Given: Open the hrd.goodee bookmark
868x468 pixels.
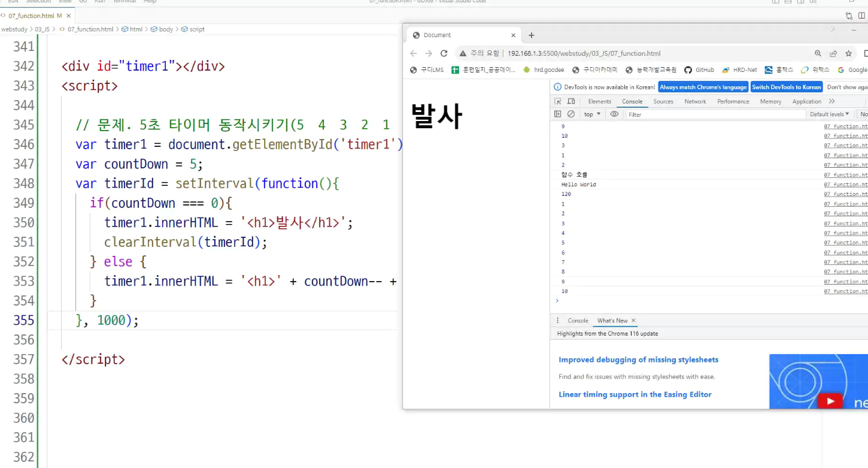Looking at the screenshot, I should click(x=544, y=70).
